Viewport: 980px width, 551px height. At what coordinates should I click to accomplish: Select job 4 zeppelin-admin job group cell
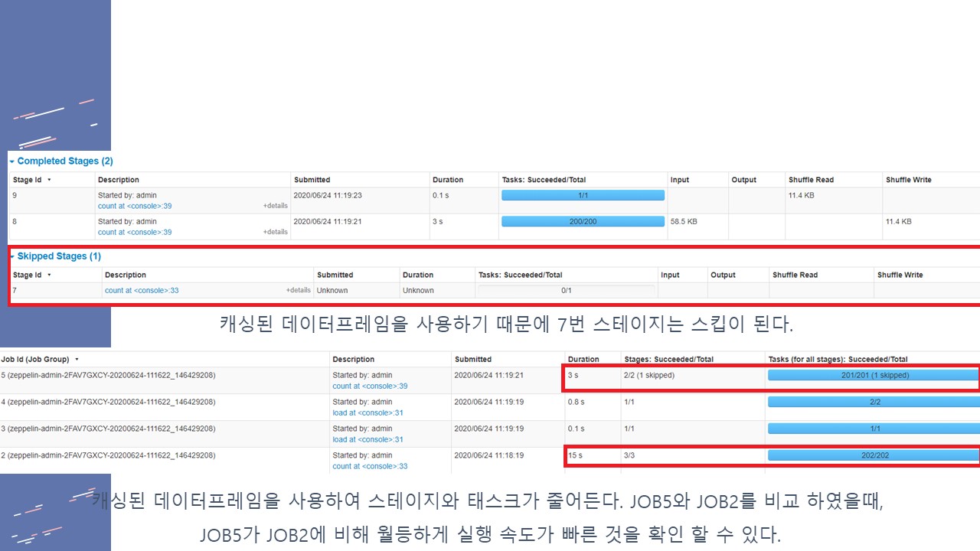click(108, 402)
